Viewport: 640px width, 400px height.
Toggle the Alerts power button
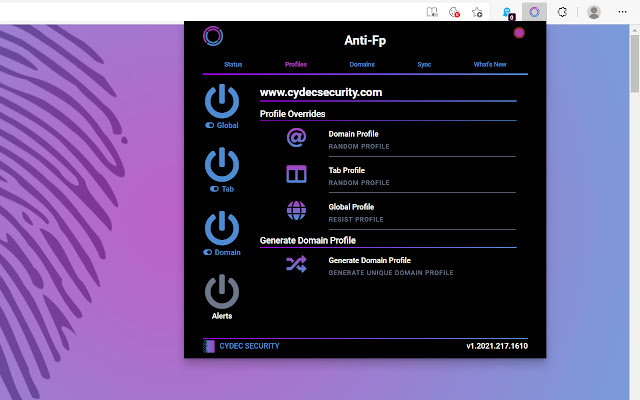tap(222, 291)
